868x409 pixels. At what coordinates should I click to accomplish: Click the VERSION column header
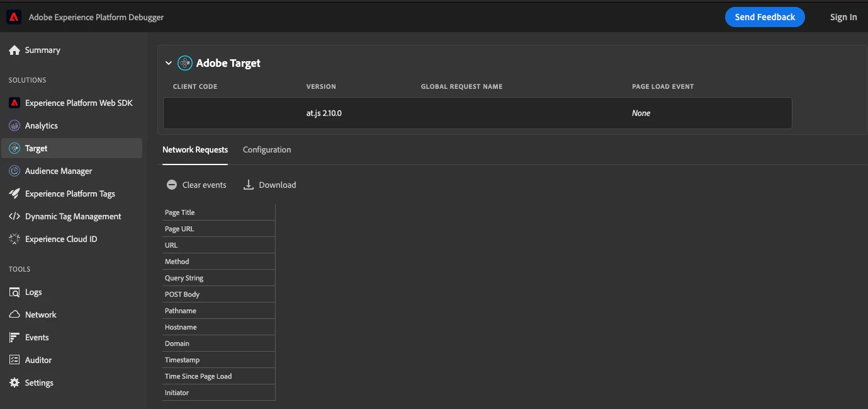pyautogui.click(x=321, y=86)
